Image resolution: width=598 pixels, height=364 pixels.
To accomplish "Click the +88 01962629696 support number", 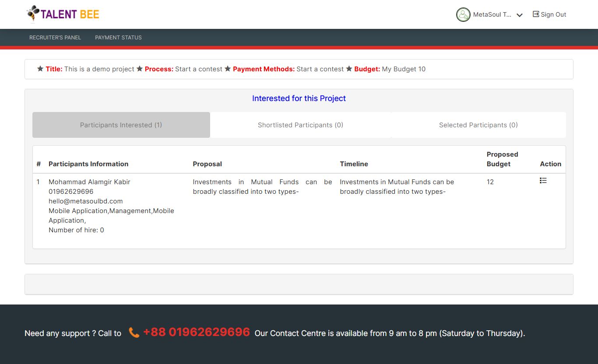I will click(x=196, y=332).
